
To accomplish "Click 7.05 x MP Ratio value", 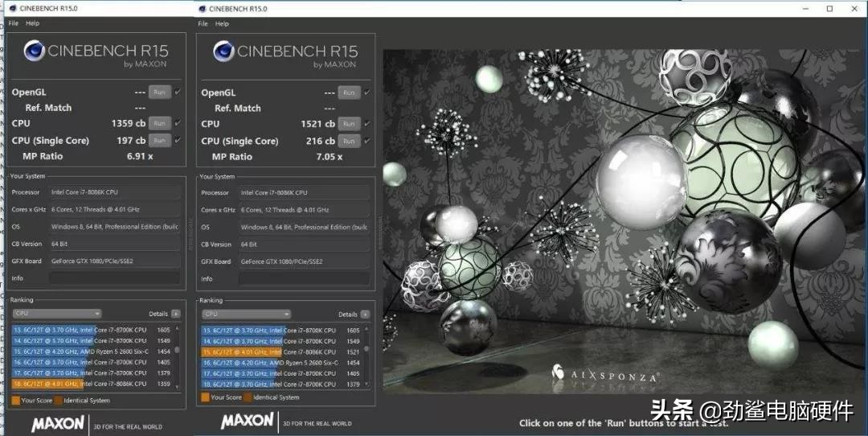I will point(330,157).
